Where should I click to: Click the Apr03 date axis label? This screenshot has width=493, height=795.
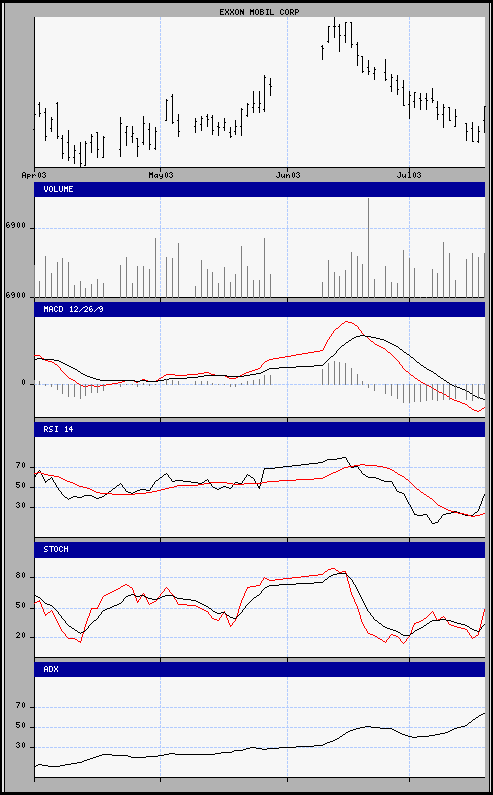[34, 175]
